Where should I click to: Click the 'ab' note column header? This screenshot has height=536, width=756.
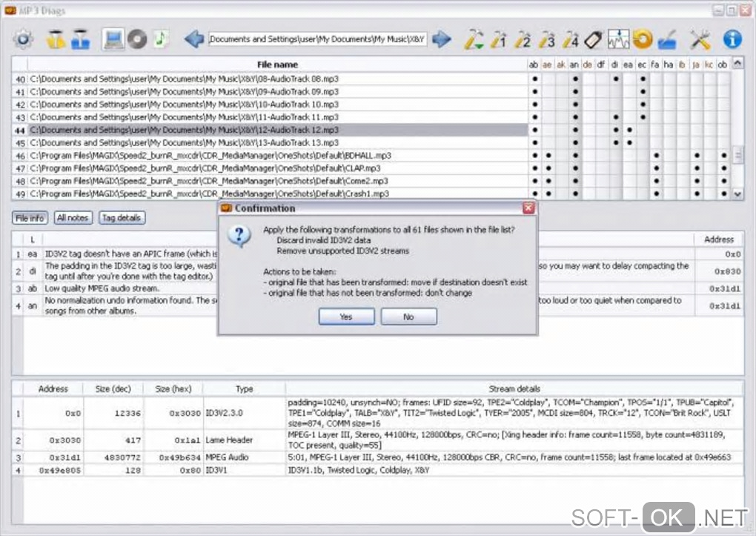[533, 64]
